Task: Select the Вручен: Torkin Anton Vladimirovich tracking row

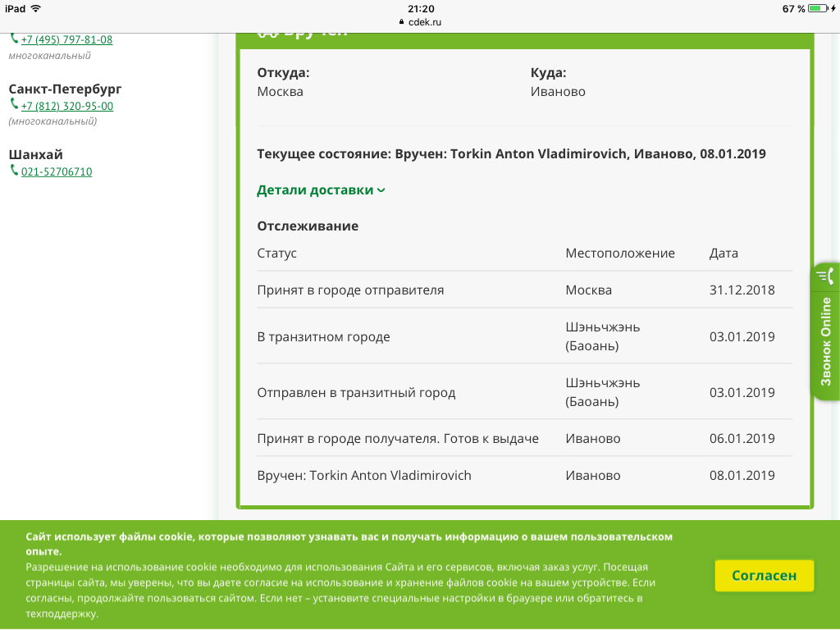Action: (x=364, y=476)
